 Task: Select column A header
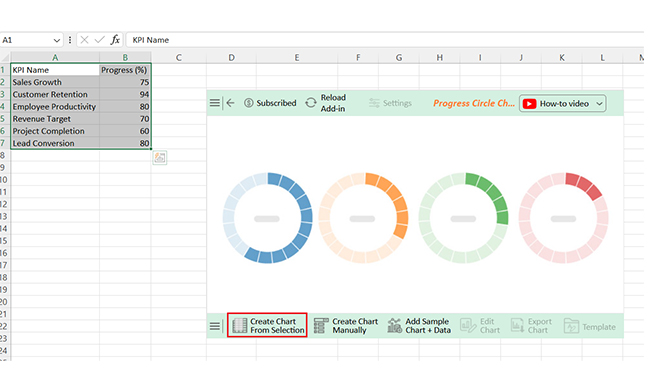click(55, 58)
